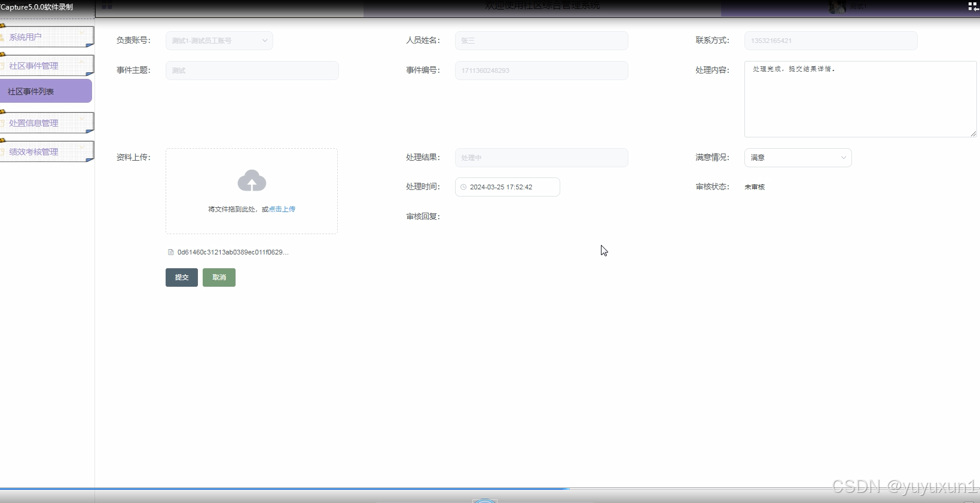Click the chevron on 社区事件管理 menu
980x503 pixels.
(82, 62)
